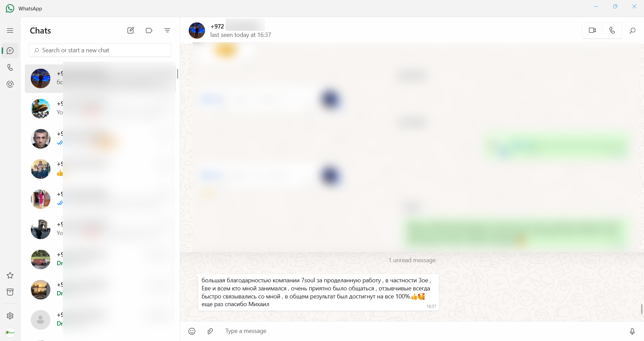The height and width of the screenshot is (341, 644).
Task: Open the hamburger navigation menu
Action: [10, 31]
